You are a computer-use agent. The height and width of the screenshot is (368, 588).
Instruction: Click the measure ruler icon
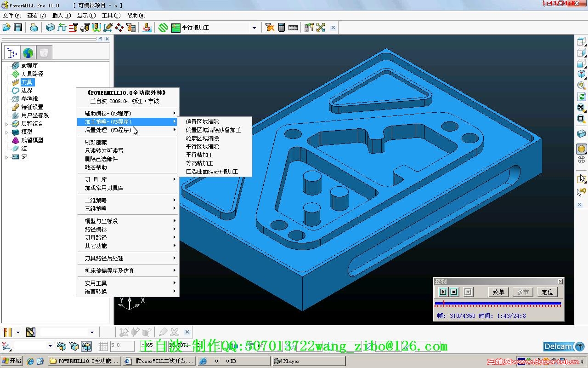(x=293, y=28)
